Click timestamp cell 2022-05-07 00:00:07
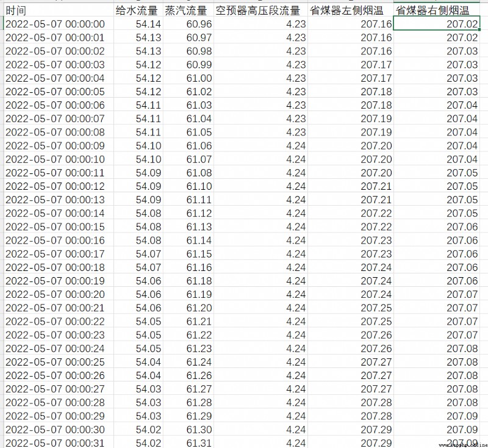This screenshot has width=488, height=448. click(x=59, y=118)
